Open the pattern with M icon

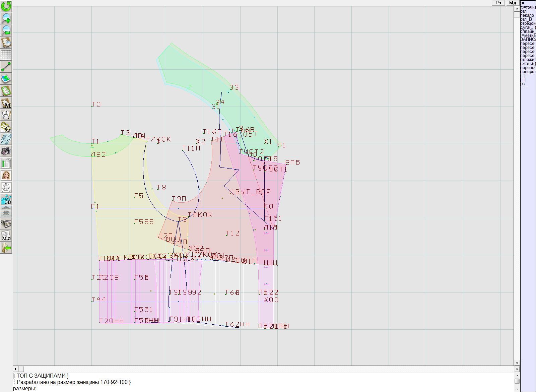pyautogui.click(x=6, y=103)
